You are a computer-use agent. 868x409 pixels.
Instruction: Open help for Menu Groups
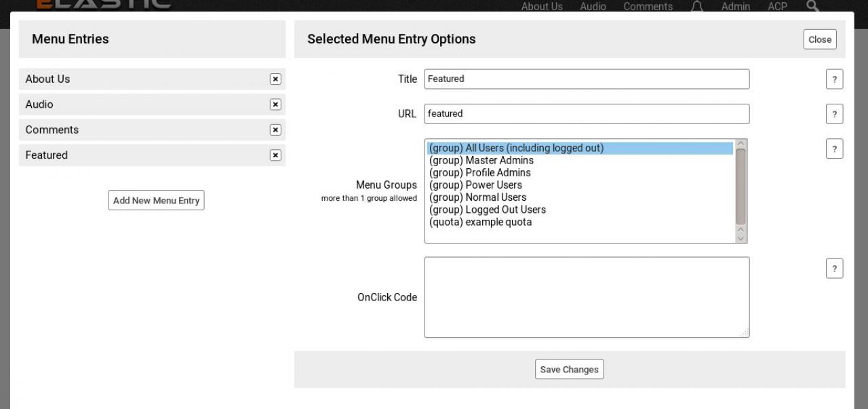tap(834, 149)
